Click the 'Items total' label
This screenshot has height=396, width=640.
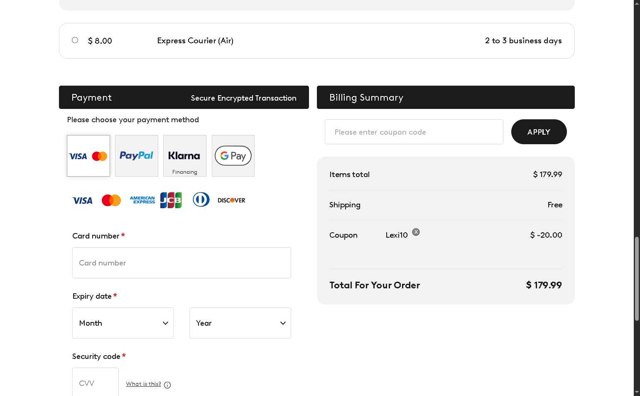pos(349,174)
